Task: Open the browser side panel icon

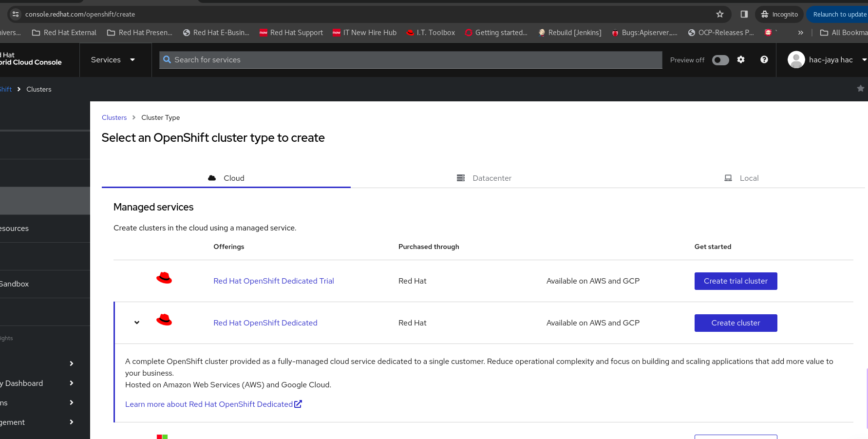Action: (744, 14)
